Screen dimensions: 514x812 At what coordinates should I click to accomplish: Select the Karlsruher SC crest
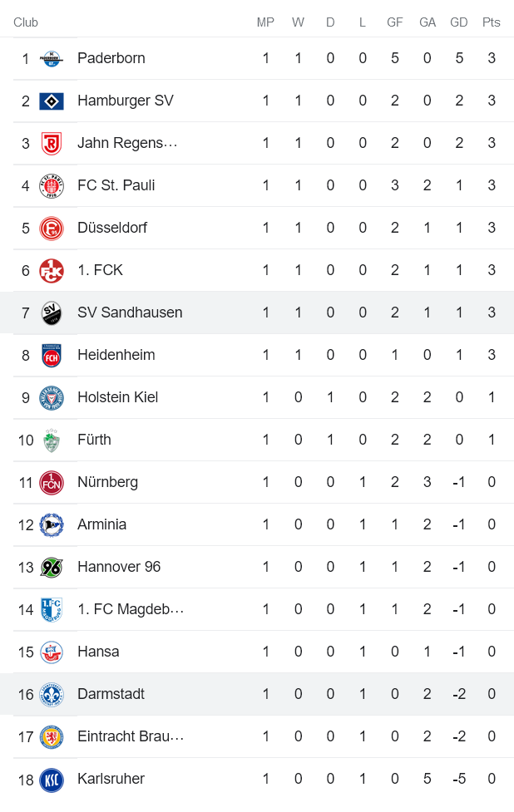[50, 779]
